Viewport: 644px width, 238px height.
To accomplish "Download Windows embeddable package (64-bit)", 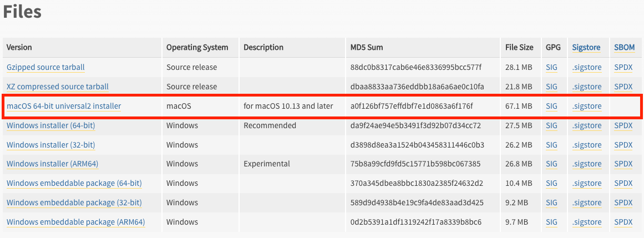I will click(74, 183).
